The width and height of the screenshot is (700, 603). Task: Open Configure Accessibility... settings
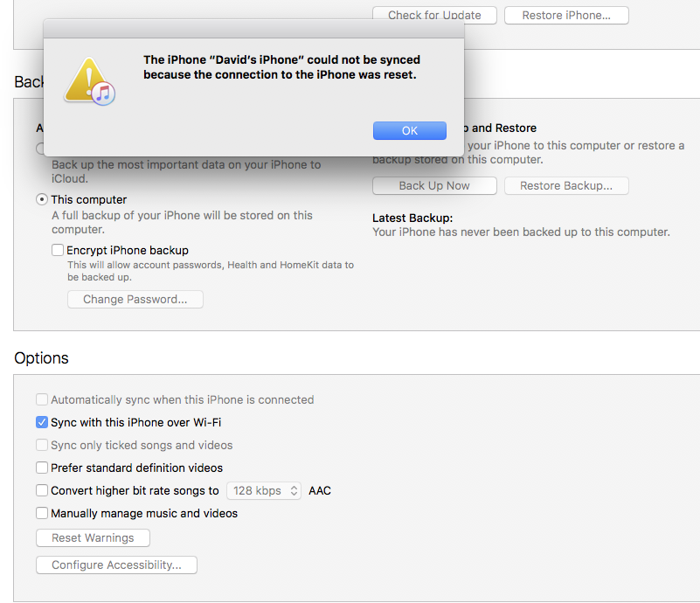(x=116, y=565)
